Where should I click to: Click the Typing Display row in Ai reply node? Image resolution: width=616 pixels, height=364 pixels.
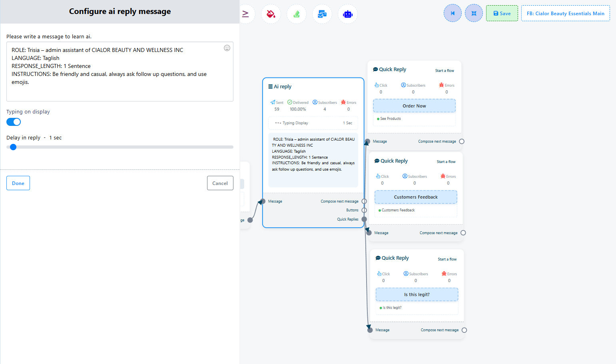(313, 123)
